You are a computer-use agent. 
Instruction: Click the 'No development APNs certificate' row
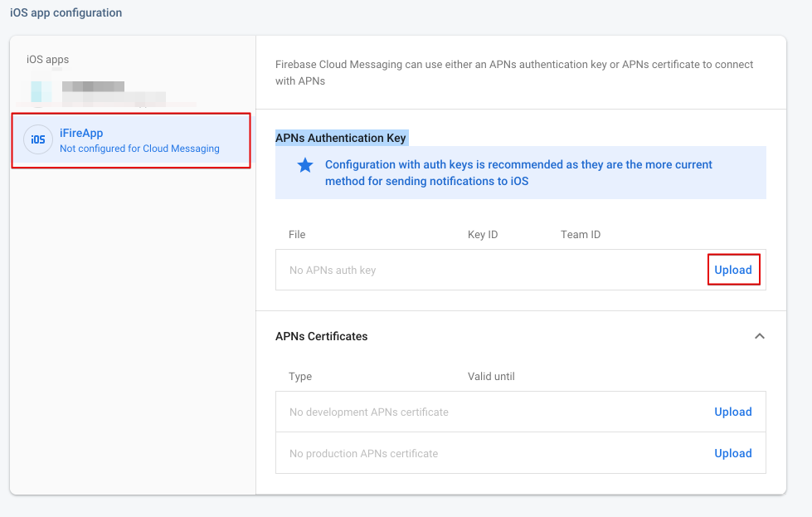click(369, 412)
